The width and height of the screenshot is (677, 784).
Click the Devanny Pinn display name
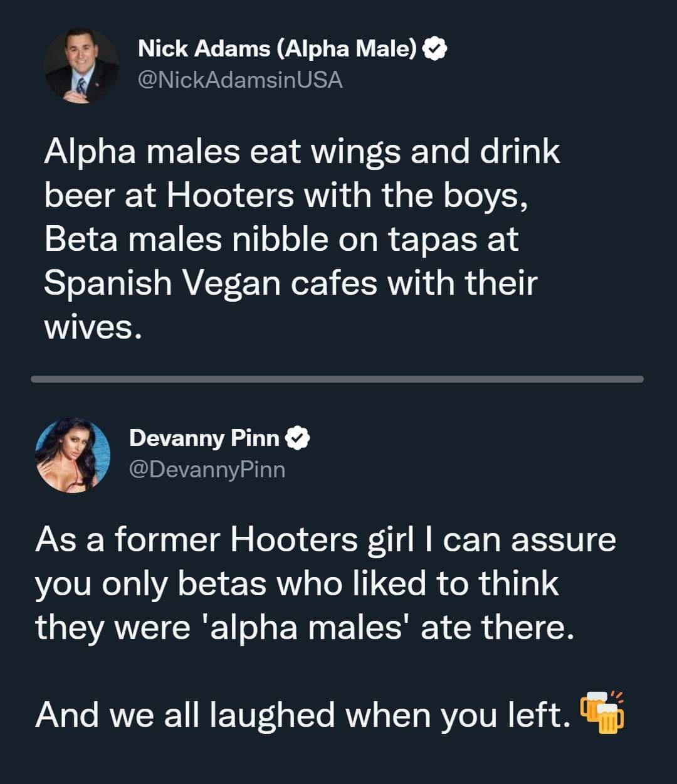(x=204, y=438)
